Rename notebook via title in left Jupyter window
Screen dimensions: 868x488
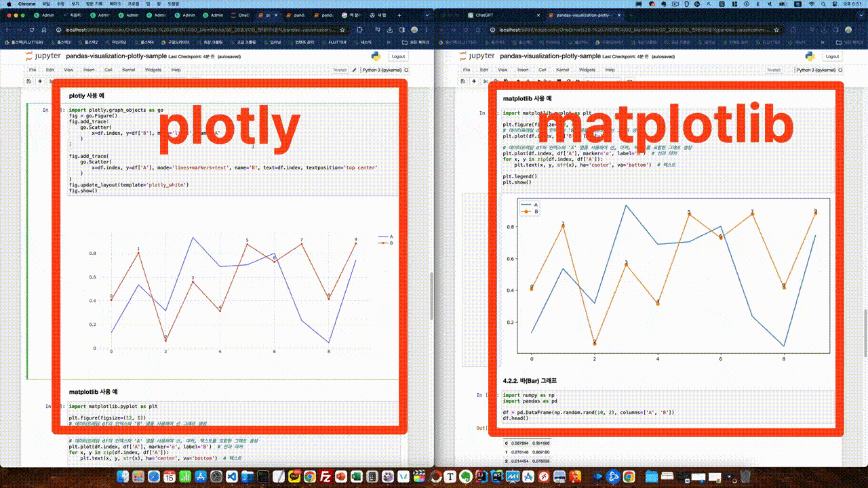click(116, 56)
